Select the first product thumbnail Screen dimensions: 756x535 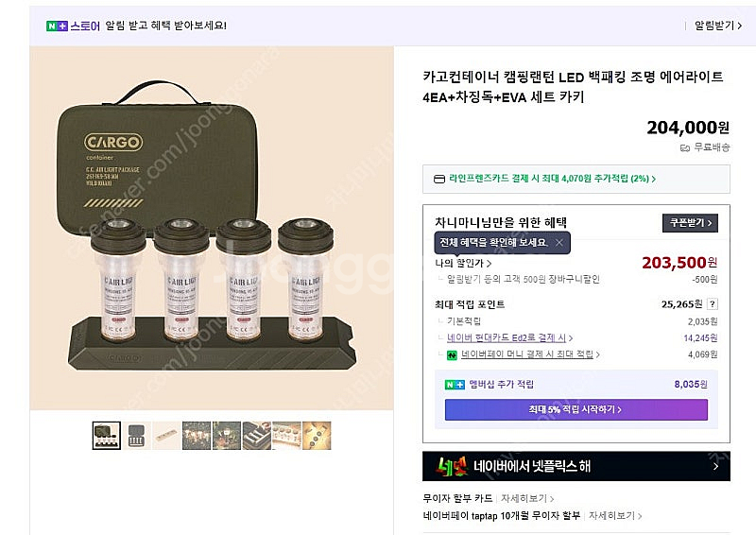click(107, 435)
